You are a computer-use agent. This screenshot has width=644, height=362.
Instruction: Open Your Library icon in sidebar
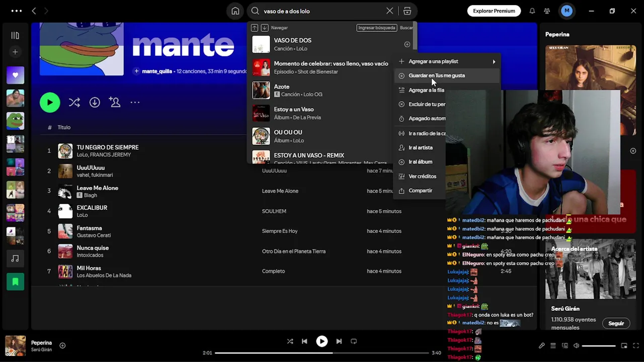15,35
